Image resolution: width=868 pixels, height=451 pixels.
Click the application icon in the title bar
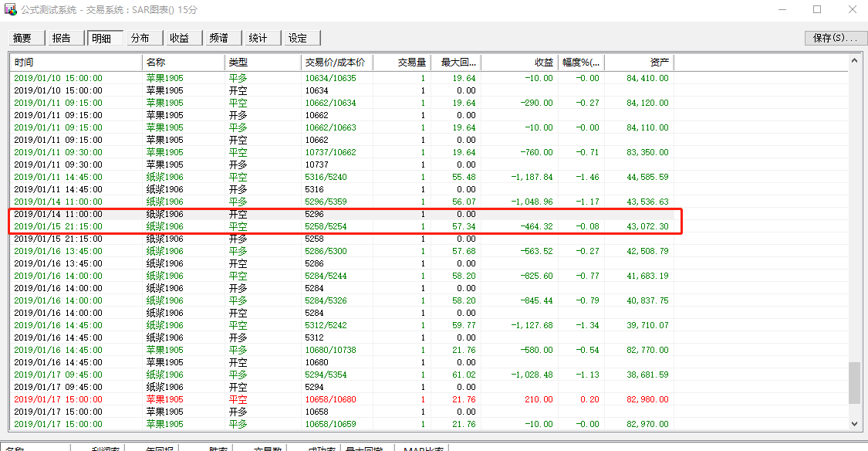coord(11,10)
